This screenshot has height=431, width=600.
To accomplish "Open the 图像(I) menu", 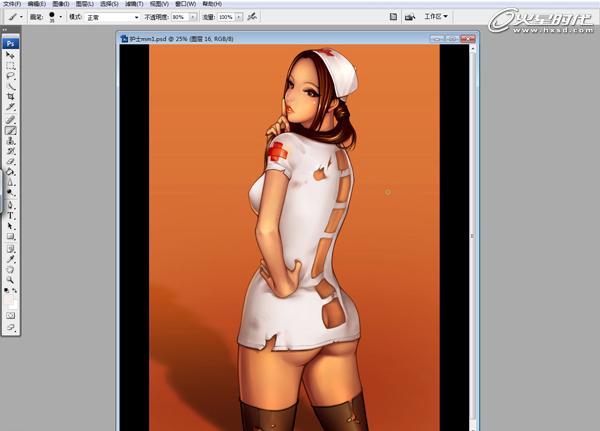I will click(61, 4).
